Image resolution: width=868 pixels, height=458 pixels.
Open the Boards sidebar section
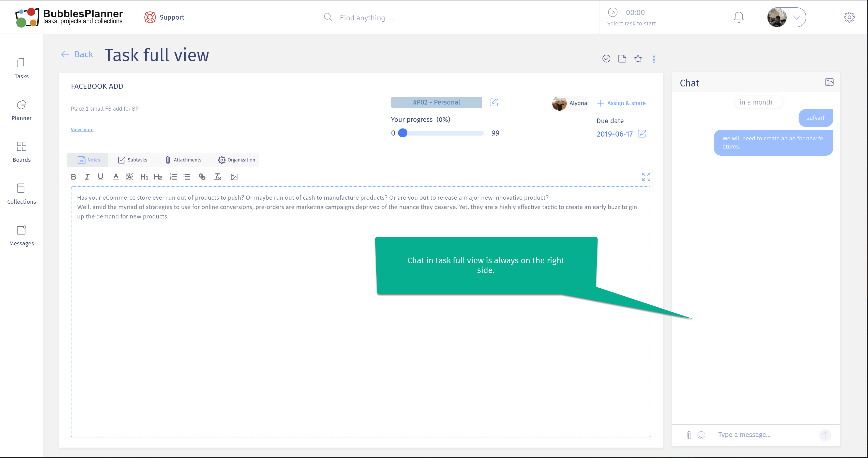(x=21, y=152)
